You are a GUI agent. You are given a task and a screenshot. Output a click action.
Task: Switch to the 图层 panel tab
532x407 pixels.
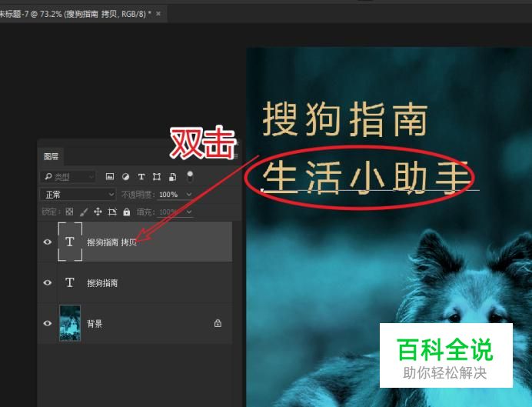tap(51, 156)
